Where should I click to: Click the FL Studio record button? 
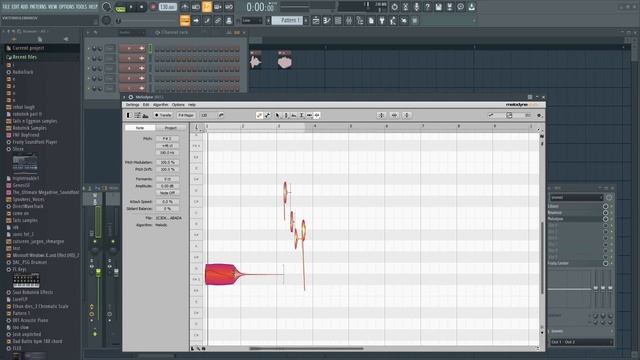(153, 7)
